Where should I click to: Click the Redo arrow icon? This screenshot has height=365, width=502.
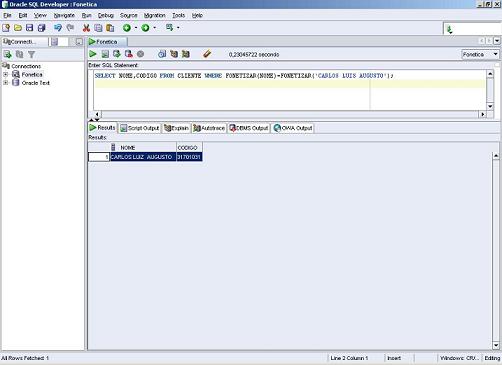pos(70,28)
